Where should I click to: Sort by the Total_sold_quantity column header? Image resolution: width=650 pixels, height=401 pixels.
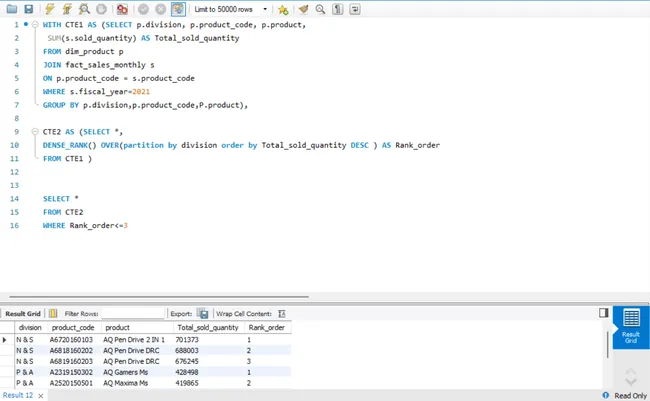click(x=208, y=327)
